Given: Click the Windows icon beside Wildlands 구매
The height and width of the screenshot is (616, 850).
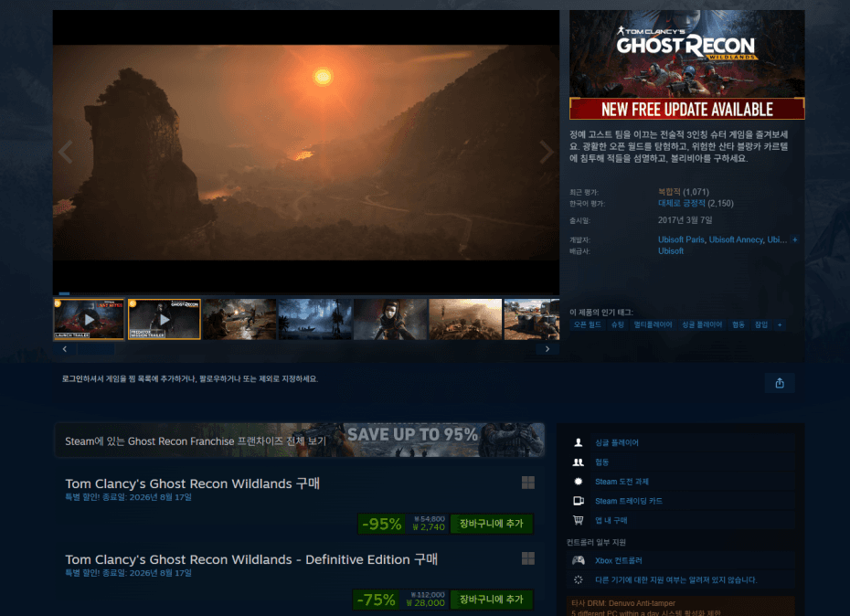Looking at the screenshot, I should 528,483.
